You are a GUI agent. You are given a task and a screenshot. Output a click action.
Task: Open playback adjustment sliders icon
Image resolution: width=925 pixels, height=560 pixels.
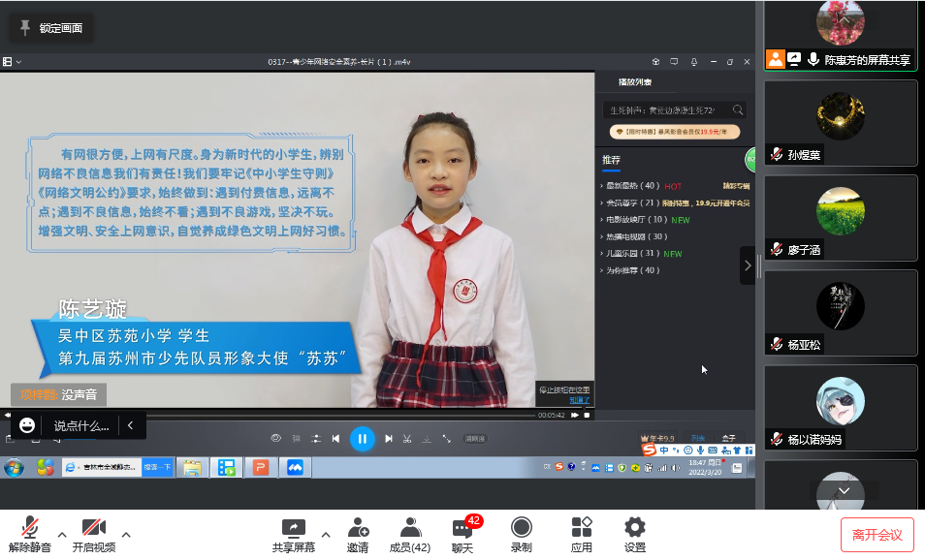[x=316, y=439]
